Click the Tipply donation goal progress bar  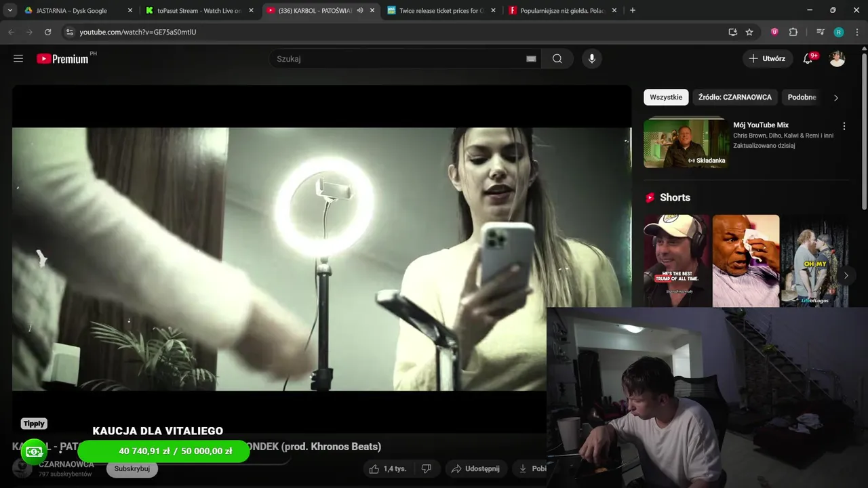pos(163,451)
